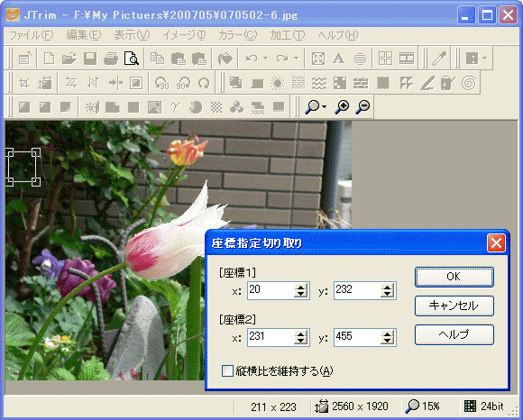Open the undo history dropdown arrow

click(x=265, y=59)
